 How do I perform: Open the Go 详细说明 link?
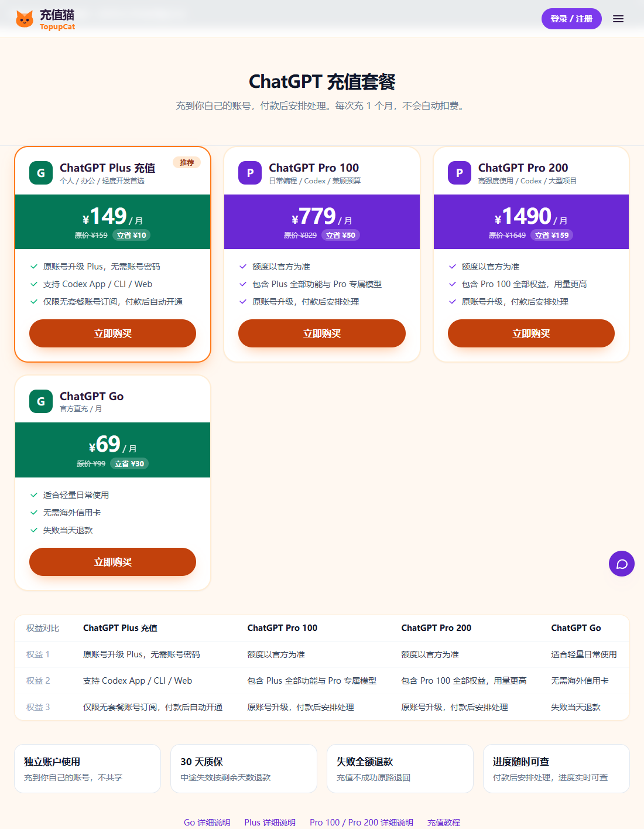(x=207, y=823)
